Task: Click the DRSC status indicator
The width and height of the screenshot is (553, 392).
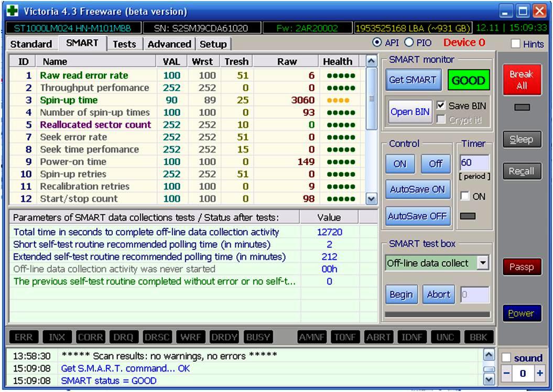Action: [x=157, y=337]
